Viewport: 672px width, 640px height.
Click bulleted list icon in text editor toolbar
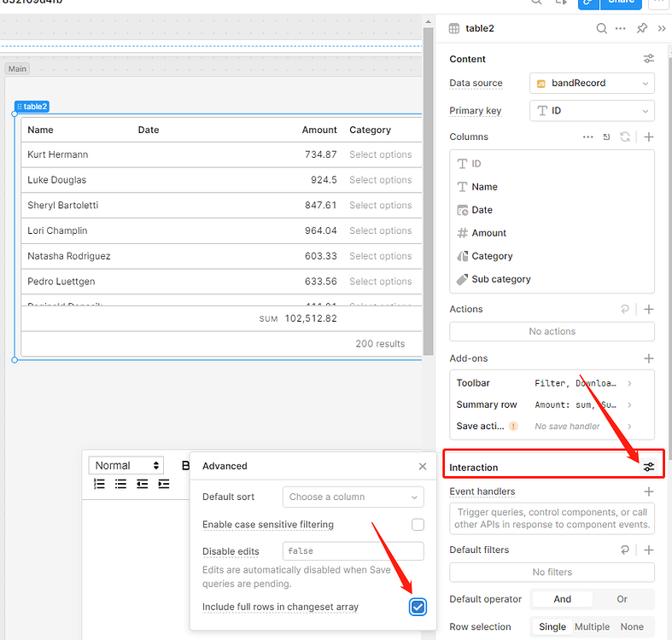click(121, 484)
